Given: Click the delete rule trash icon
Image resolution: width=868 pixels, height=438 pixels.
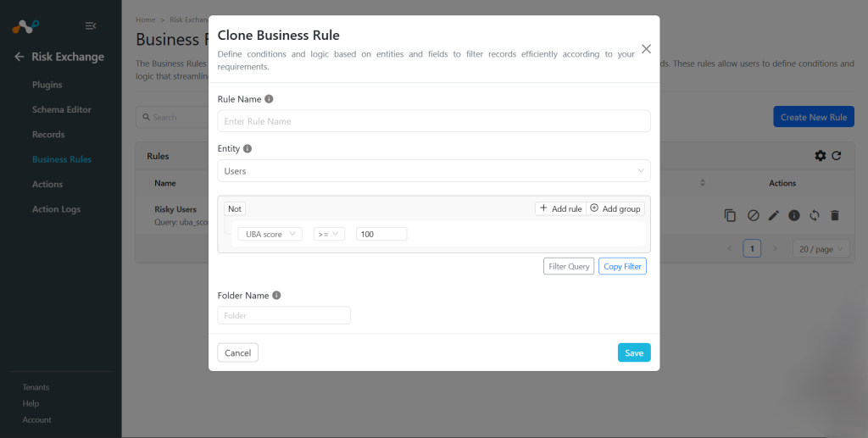Looking at the screenshot, I should [835, 215].
